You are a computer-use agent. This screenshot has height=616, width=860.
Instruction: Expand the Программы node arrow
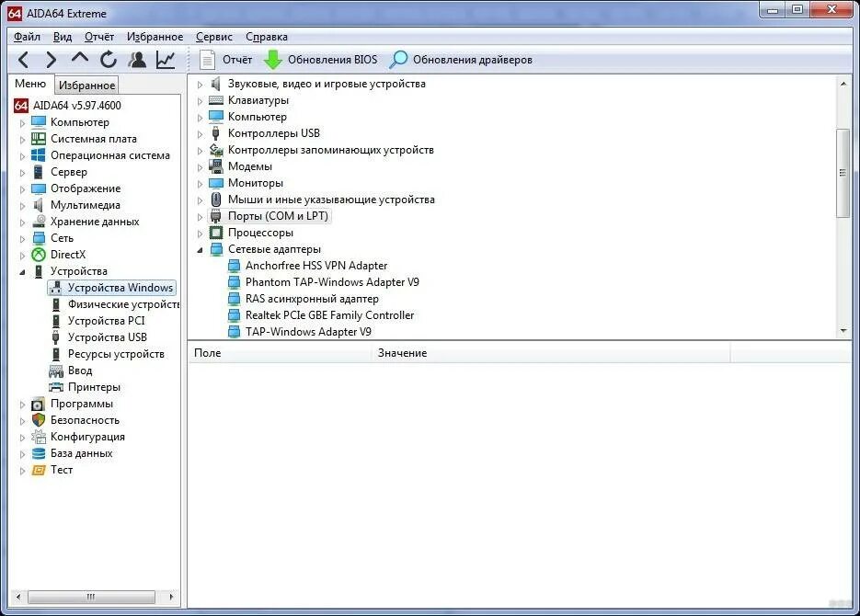point(22,405)
